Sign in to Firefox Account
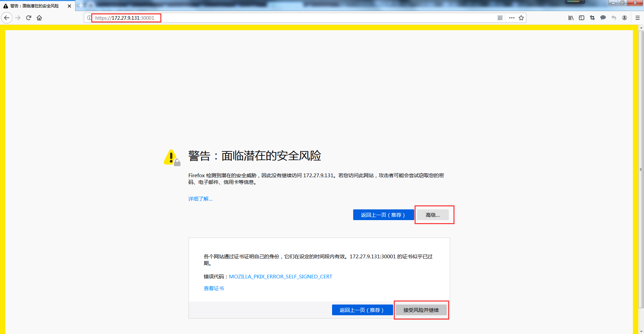This screenshot has height=334, width=644. tap(625, 18)
